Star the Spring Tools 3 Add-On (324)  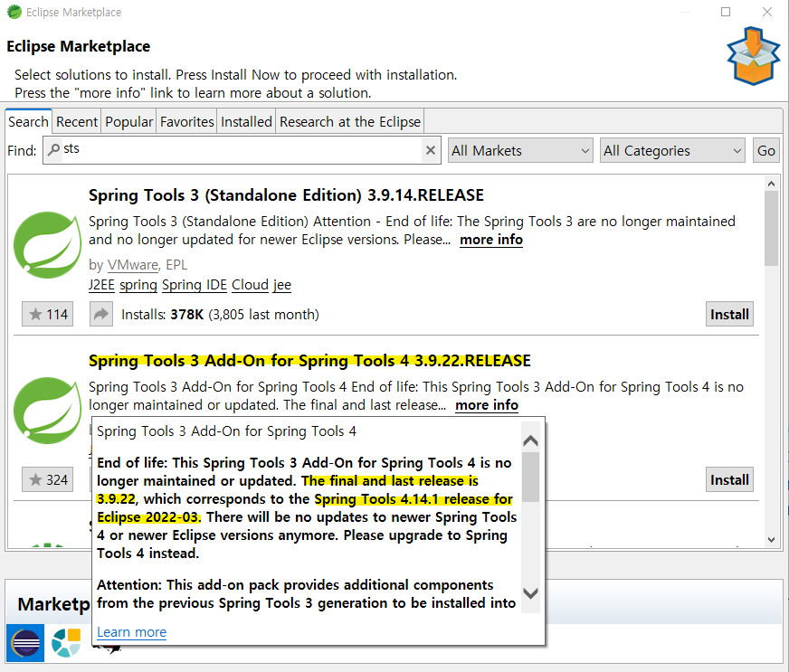tap(48, 480)
